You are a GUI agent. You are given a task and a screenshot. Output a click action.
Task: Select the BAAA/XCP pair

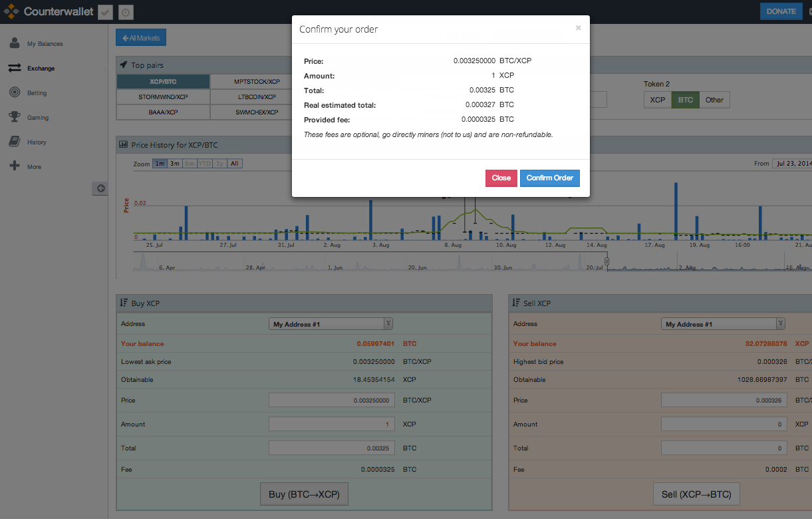(x=163, y=112)
